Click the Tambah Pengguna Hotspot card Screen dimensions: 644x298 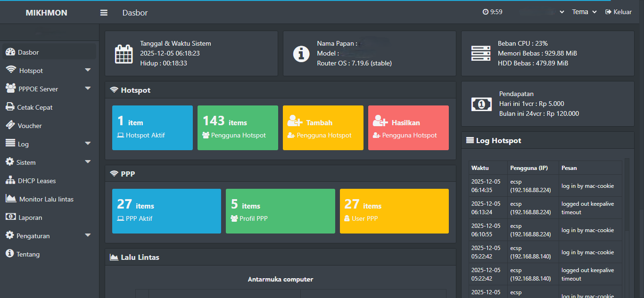click(x=323, y=128)
